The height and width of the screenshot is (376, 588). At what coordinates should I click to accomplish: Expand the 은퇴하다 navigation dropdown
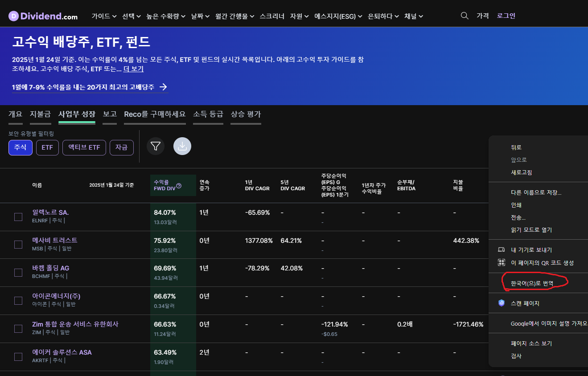click(383, 16)
